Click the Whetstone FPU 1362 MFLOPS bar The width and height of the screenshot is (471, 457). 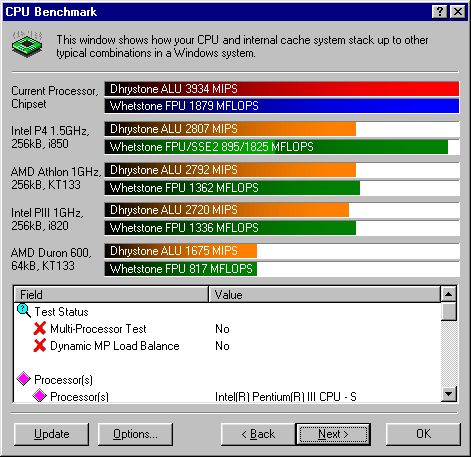click(232, 188)
